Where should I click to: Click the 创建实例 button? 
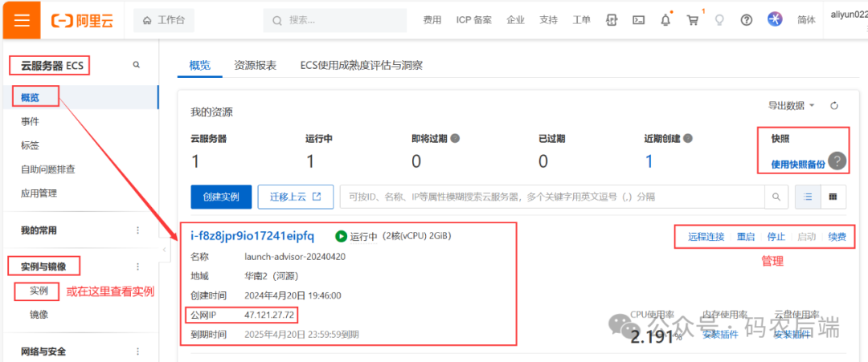[x=221, y=197]
